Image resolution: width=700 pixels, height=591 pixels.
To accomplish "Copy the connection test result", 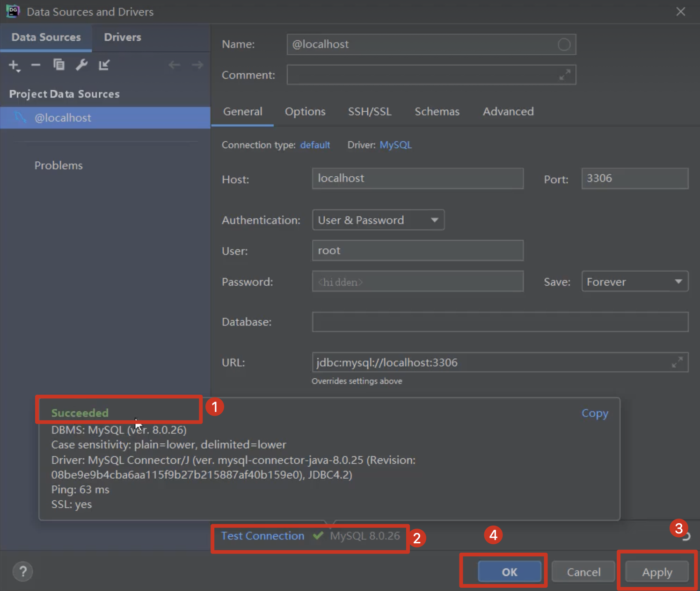I will 595,413.
